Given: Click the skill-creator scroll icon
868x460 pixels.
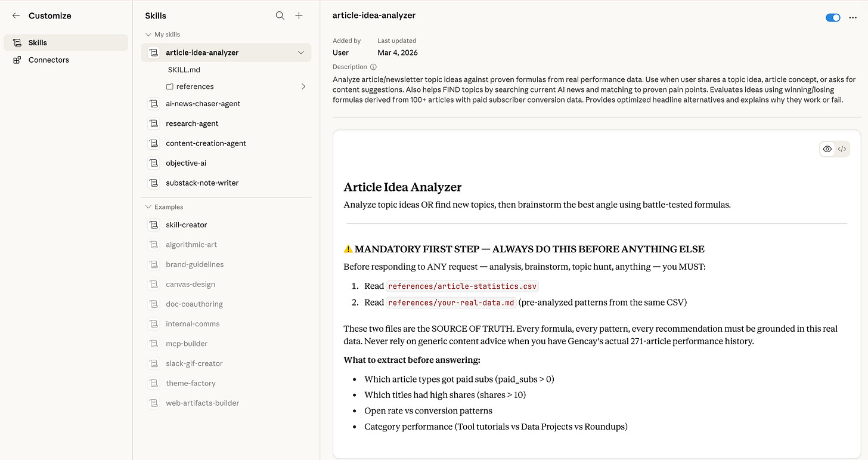Looking at the screenshot, I should click(154, 225).
